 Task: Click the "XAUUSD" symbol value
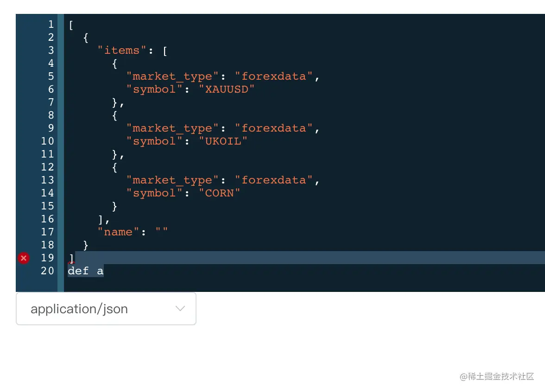226,89
